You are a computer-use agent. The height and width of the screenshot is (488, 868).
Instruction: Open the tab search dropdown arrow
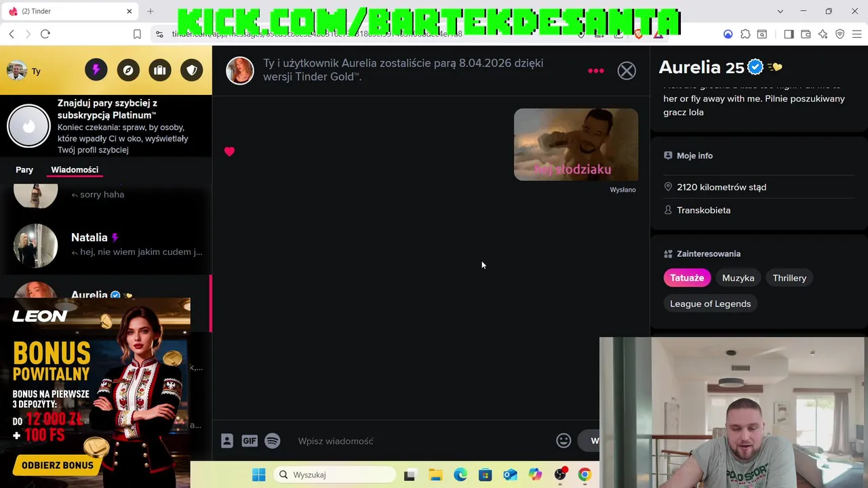point(780,12)
